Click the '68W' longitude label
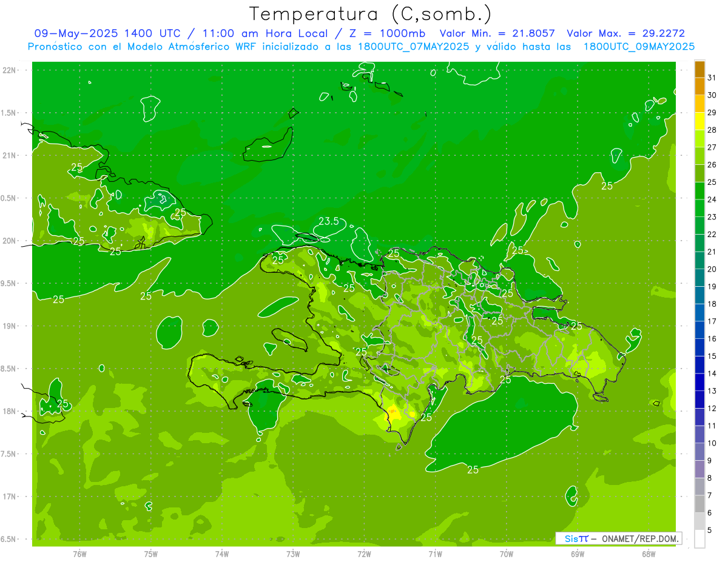The height and width of the screenshot is (562, 728). click(649, 554)
